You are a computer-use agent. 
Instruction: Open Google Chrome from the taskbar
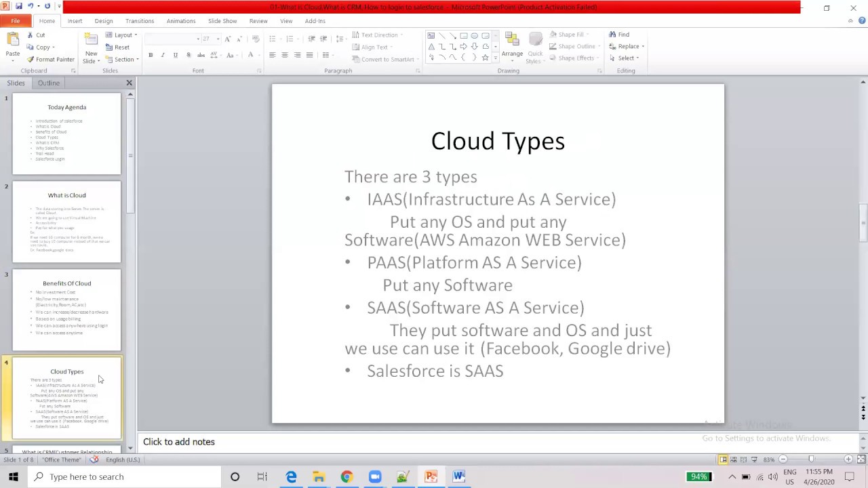(x=347, y=476)
